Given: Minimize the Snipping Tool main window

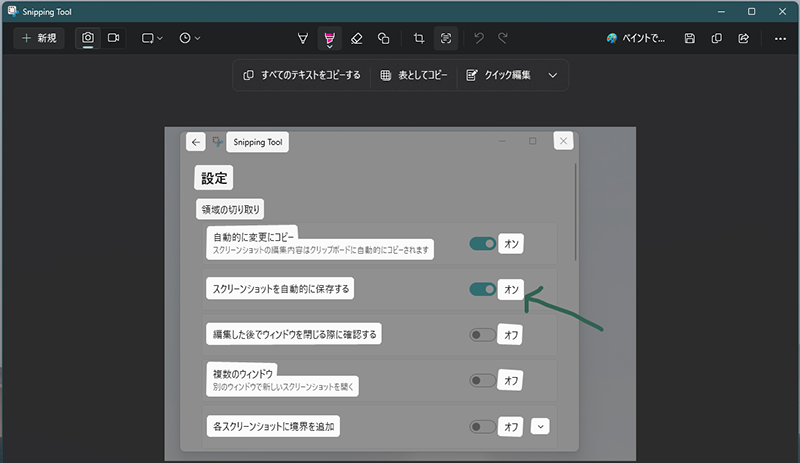Looking at the screenshot, I should coord(721,11).
